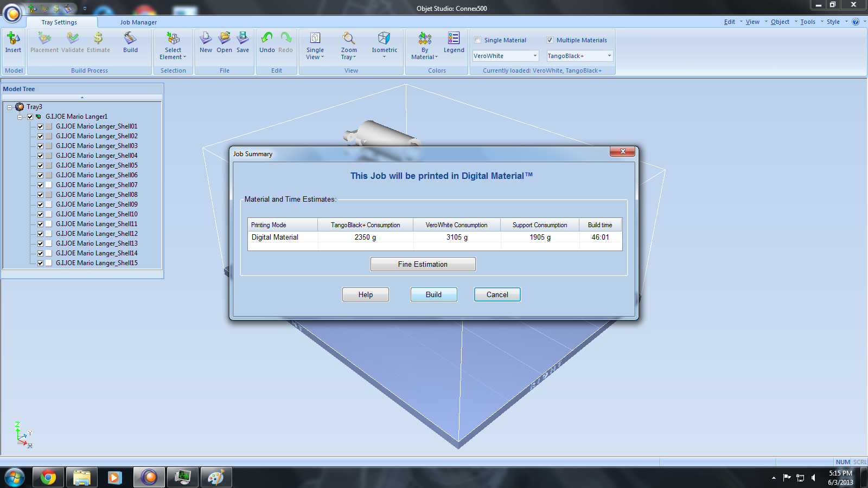Image resolution: width=868 pixels, height=488 pixels.
Task: Click Objet Studio taskbar icon
Action: point(149,478)
